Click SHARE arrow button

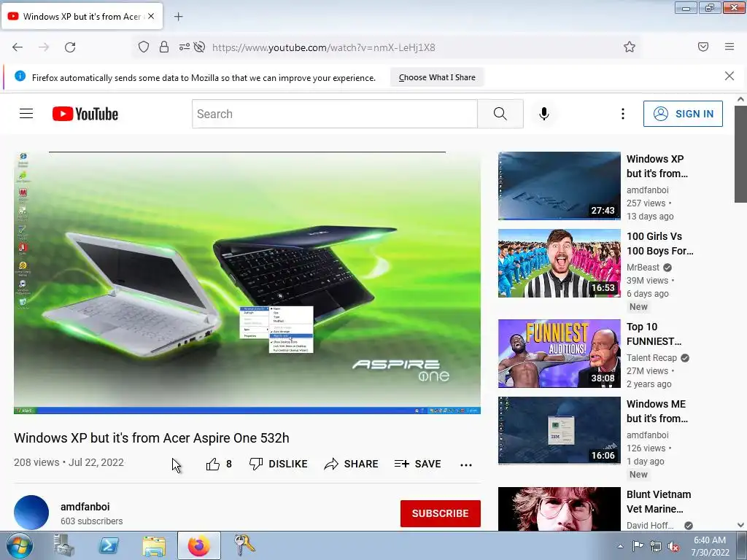[x=351, y=464]
